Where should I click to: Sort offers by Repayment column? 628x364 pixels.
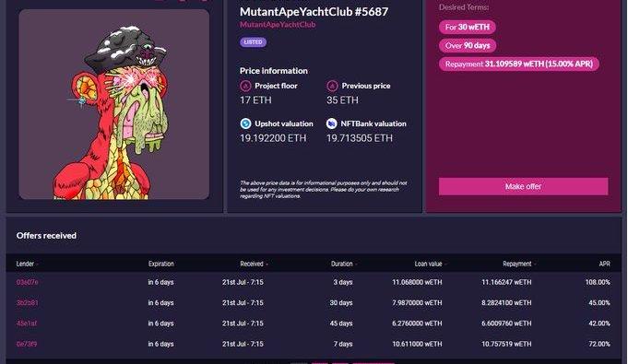519,264
